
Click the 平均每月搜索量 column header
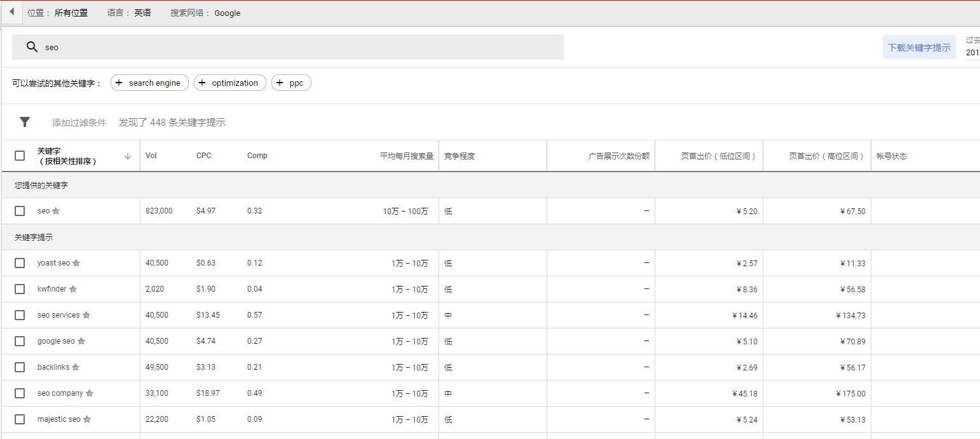pos(407,156)
